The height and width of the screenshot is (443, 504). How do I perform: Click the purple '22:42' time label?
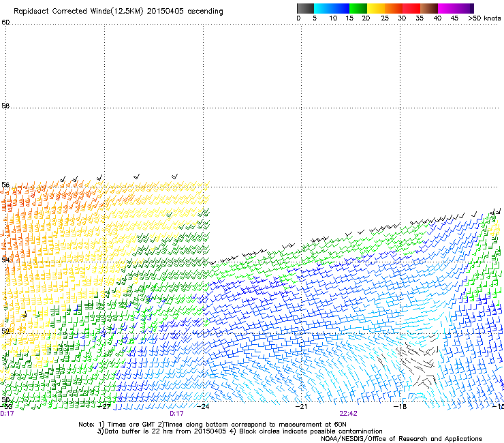point(349,414)
